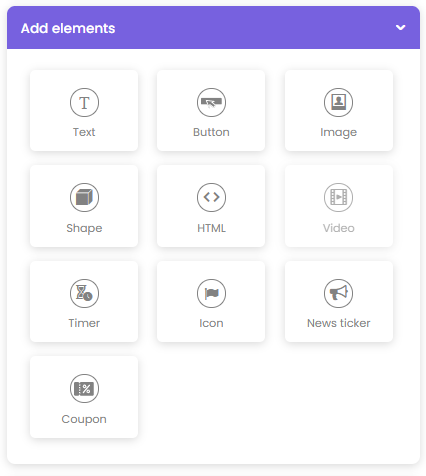The image size is (426, 476).
Task: Click the "Shape" label text
Action: (x=84, y=228)
